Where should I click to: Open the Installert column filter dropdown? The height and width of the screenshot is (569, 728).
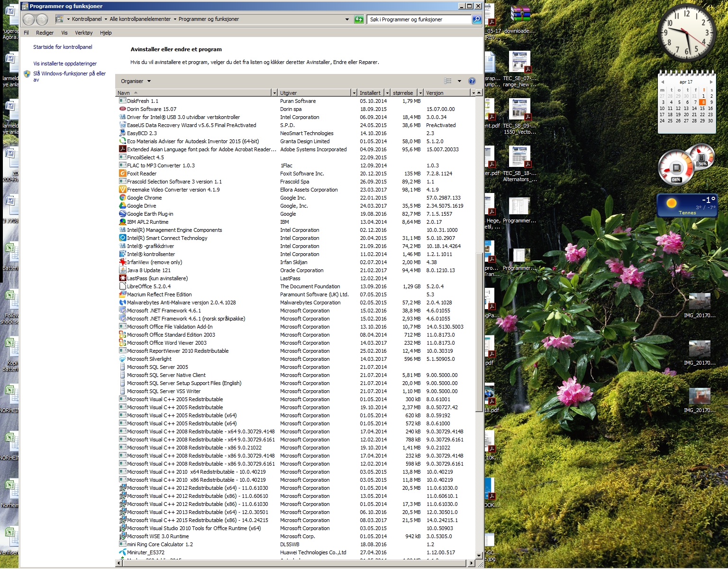[387, 93]
